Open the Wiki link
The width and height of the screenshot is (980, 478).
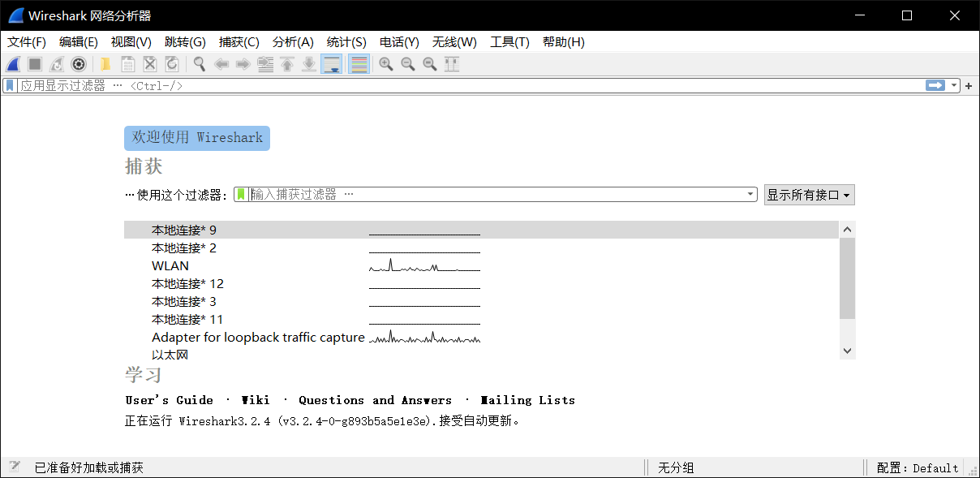[256, 400]
